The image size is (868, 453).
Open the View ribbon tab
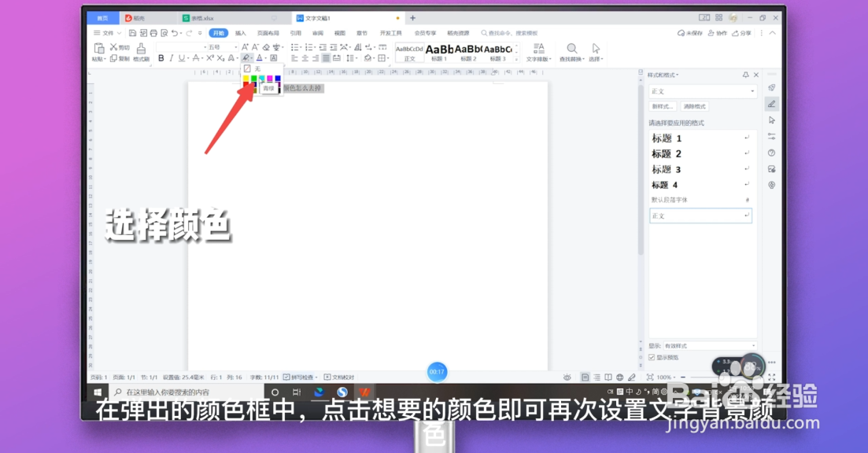(x=340, y=33)
